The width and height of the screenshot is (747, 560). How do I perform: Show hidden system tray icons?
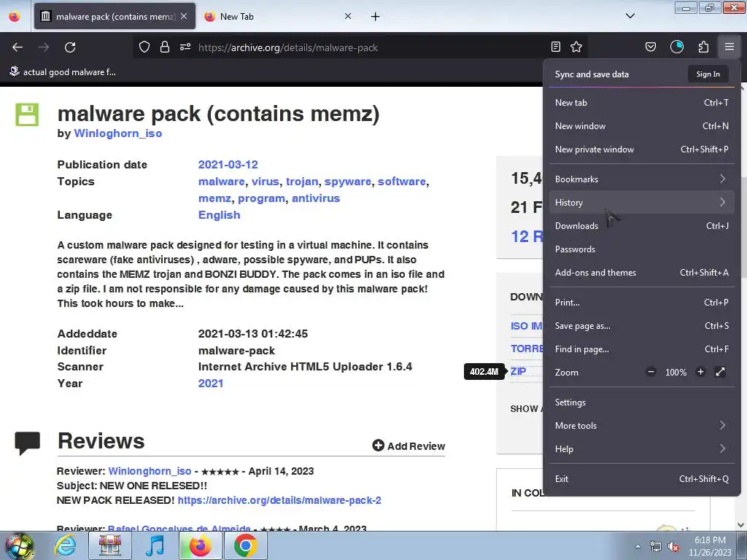tap(638, 546)
